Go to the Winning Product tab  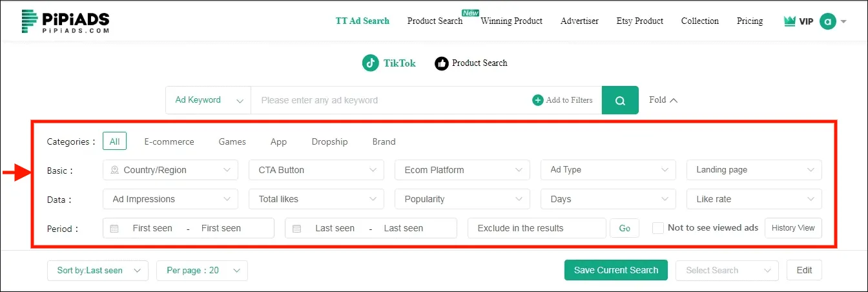[512, 21]
